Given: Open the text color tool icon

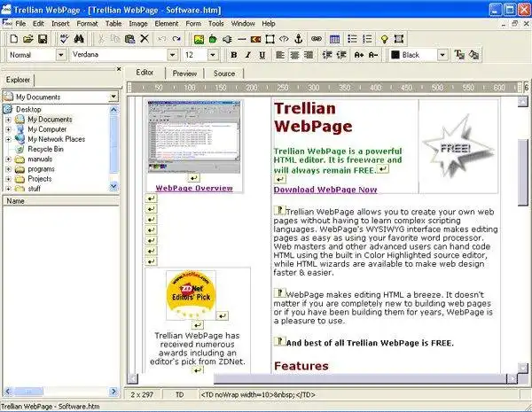Looking at the screenshot, I should [459, 55].
